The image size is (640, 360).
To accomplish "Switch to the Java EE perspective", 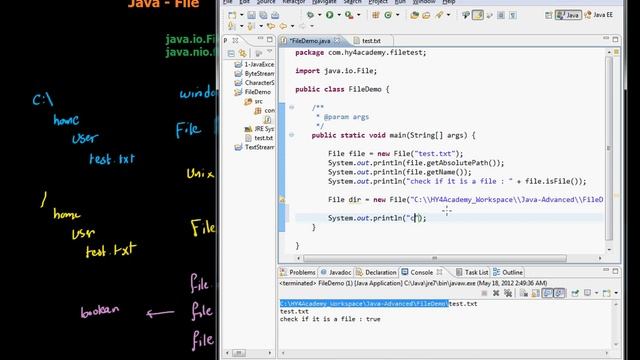I will [599, 15].
